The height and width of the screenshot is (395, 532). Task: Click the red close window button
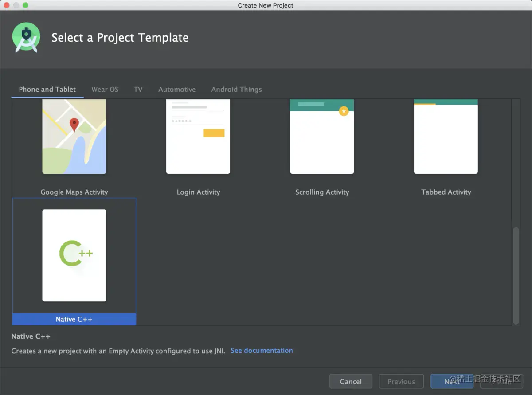(8, 5)
